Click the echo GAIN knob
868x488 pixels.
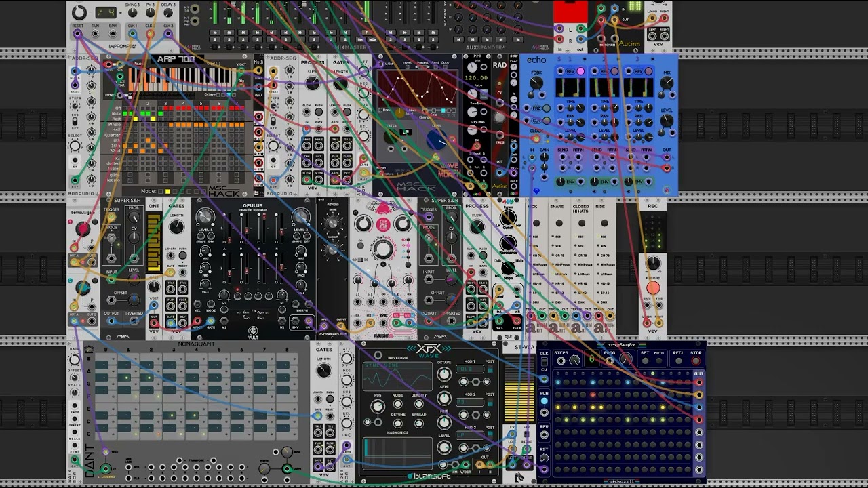545,159
